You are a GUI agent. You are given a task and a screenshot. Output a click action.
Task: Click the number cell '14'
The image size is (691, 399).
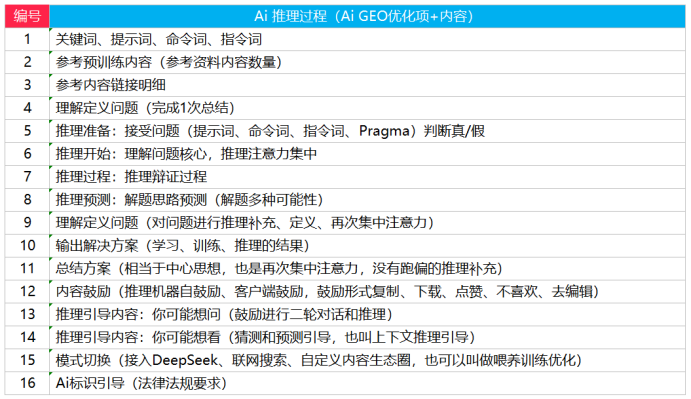click(x=27, y=337)
